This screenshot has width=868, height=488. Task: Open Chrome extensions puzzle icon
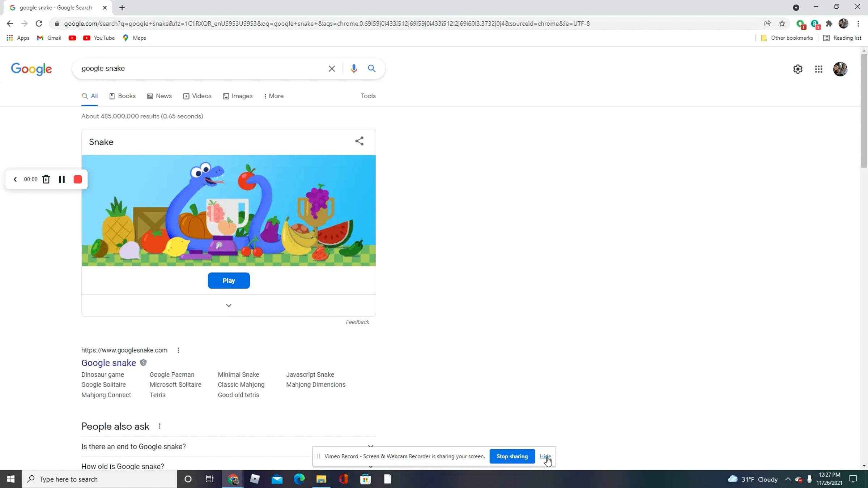pos(829,23)
